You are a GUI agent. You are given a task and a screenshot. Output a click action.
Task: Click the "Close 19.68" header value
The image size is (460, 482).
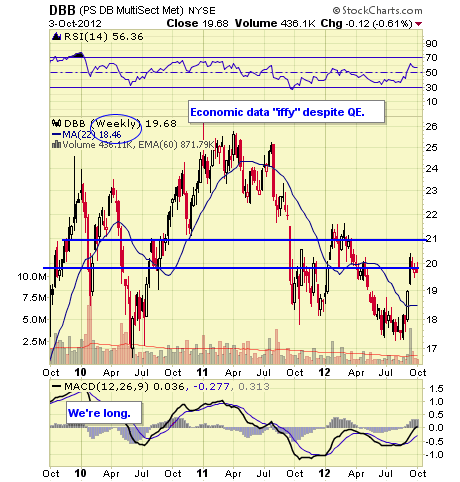tap(197, 23)
